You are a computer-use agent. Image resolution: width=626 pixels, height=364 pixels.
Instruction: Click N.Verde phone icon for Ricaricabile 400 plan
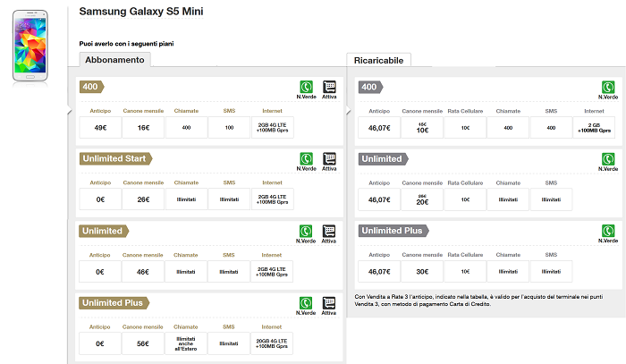[x=608, y=87]
